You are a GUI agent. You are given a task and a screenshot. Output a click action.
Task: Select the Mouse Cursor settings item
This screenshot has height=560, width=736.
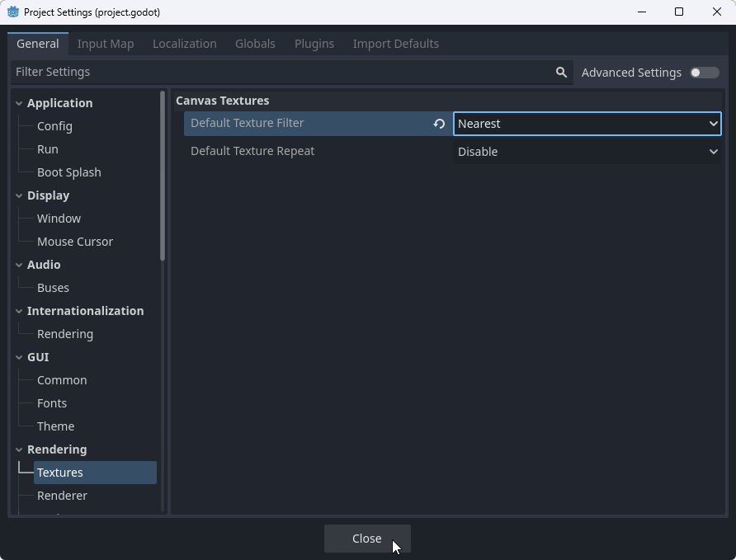tap(74, 242)
